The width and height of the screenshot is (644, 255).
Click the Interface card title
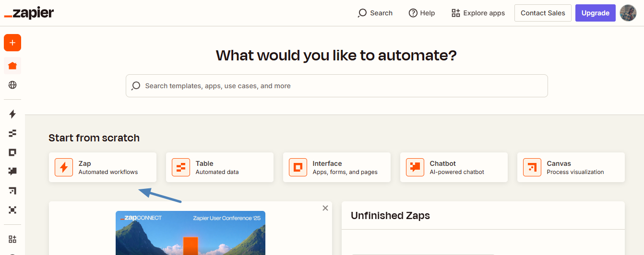click(327, 163)
